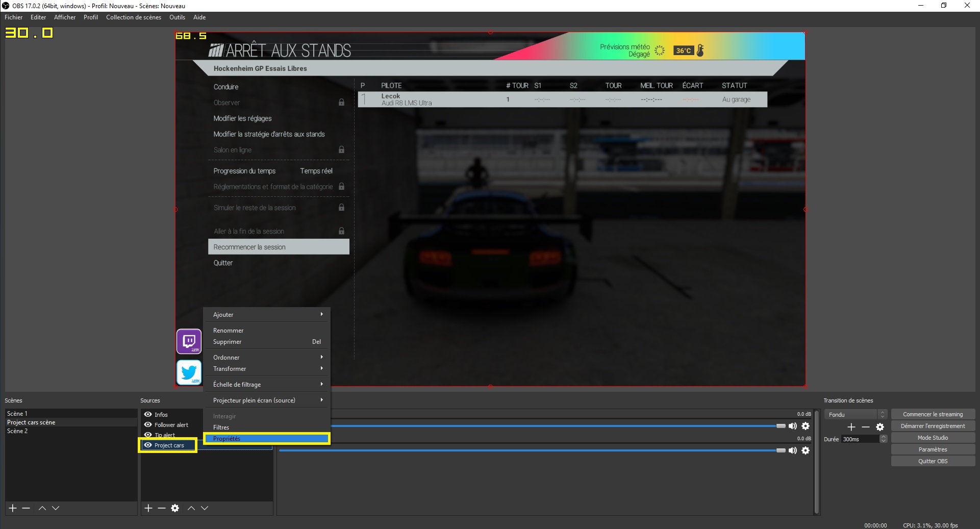Screen dimensions: 980x529
Task: Add a scene transition with the plus icon
Action: click(851, 427)
